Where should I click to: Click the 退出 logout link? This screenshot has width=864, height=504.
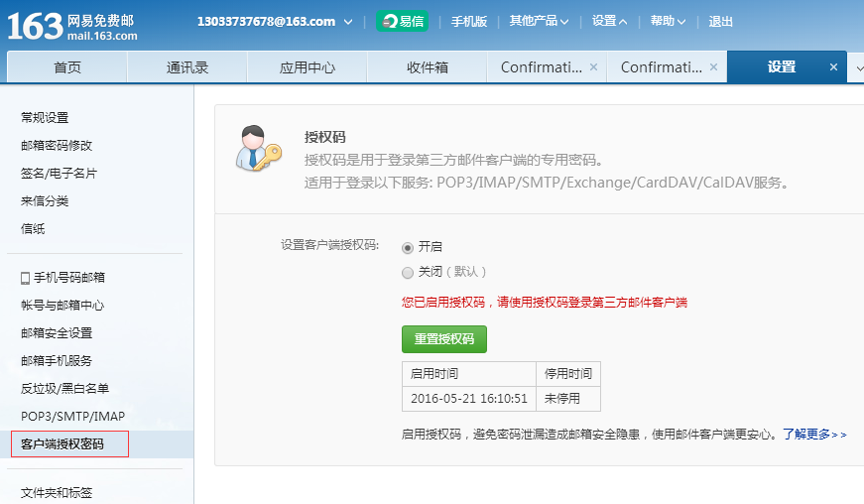tap(721, 22)
